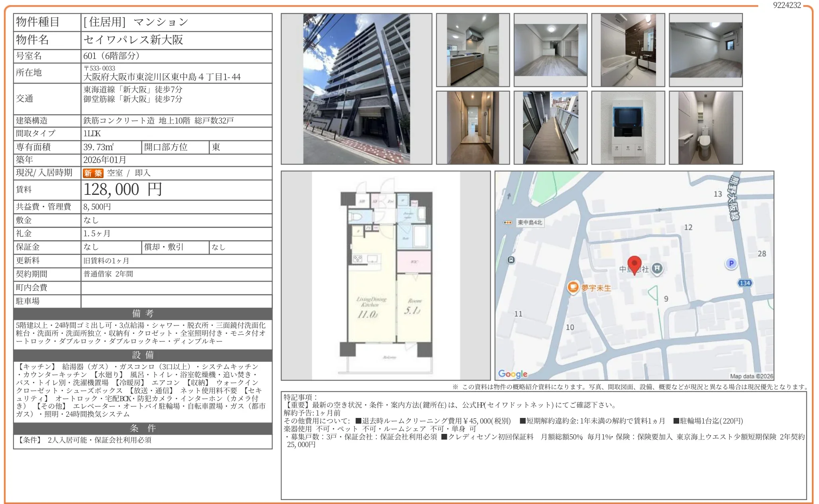
Task: Click the 東中島4北 traffic signal icon
Action: coord(507,222)
